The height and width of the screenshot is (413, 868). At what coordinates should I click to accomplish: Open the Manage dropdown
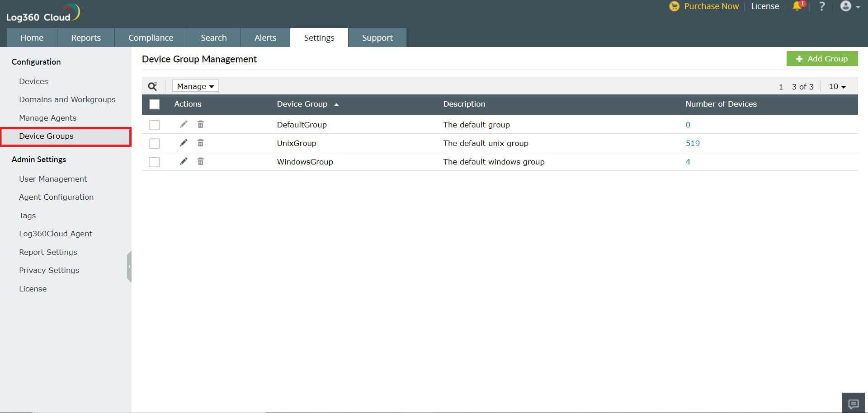tap(194, 86)
